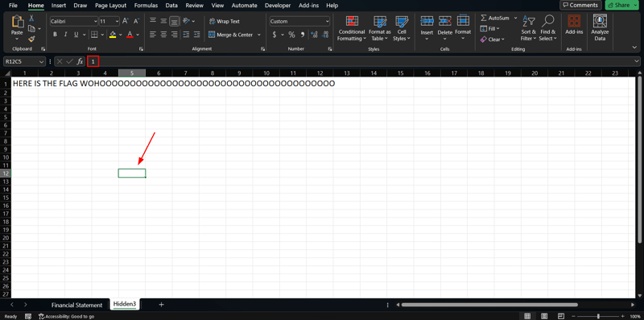
Task: Toggle Italic formatting
Action: 66,35
